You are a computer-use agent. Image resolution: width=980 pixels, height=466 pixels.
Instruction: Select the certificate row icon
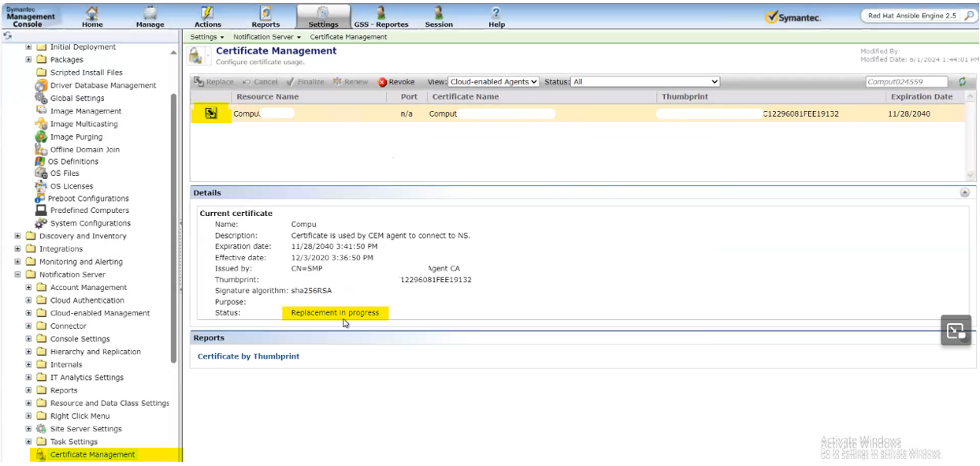[210, 114]
